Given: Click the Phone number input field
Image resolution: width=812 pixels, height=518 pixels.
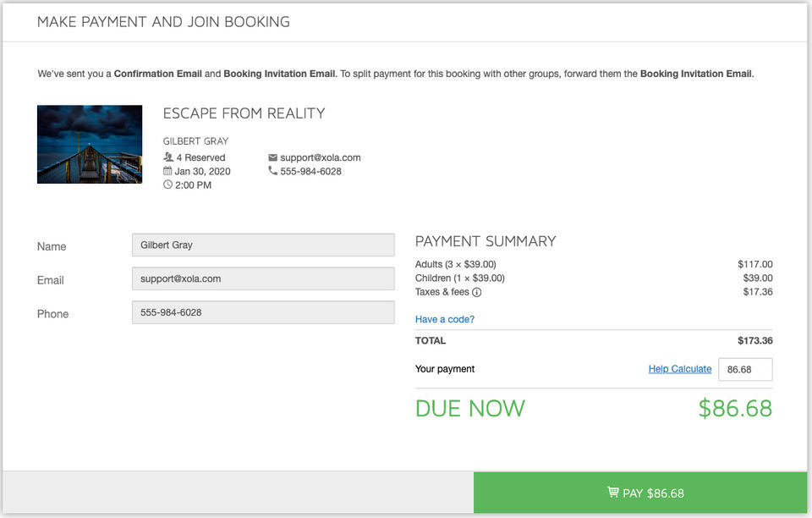Looking at the screenshot, I should [x=263, y=312].
